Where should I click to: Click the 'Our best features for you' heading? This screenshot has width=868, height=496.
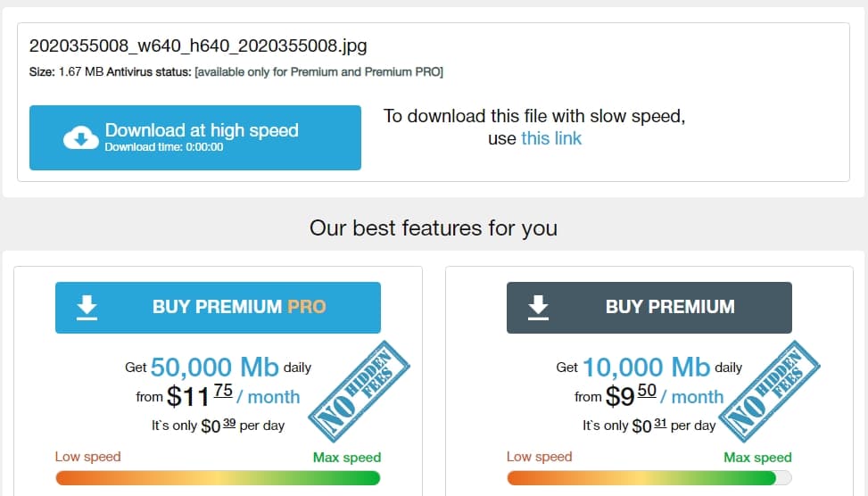(434, 228)
